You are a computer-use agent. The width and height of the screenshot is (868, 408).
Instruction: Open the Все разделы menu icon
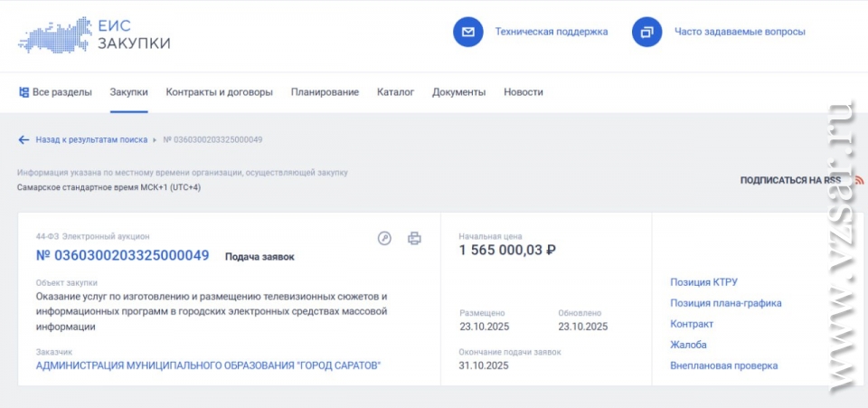24,92
